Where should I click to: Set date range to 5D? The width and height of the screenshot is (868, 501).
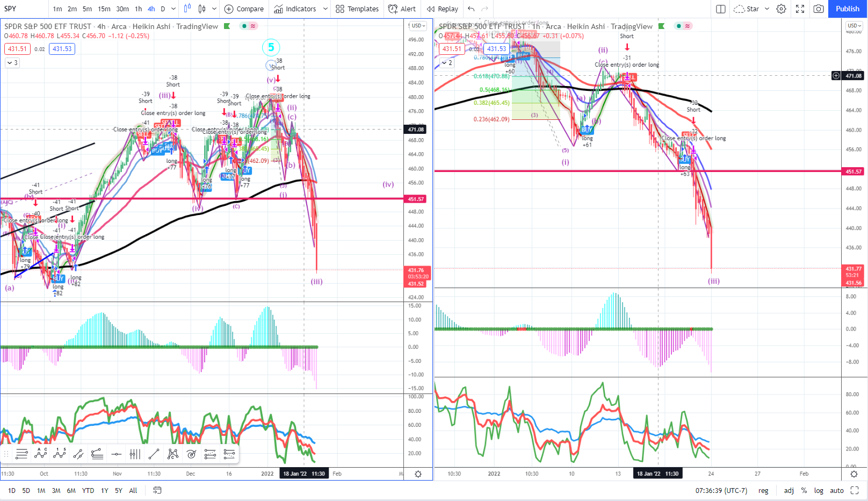tap(26, 490)
